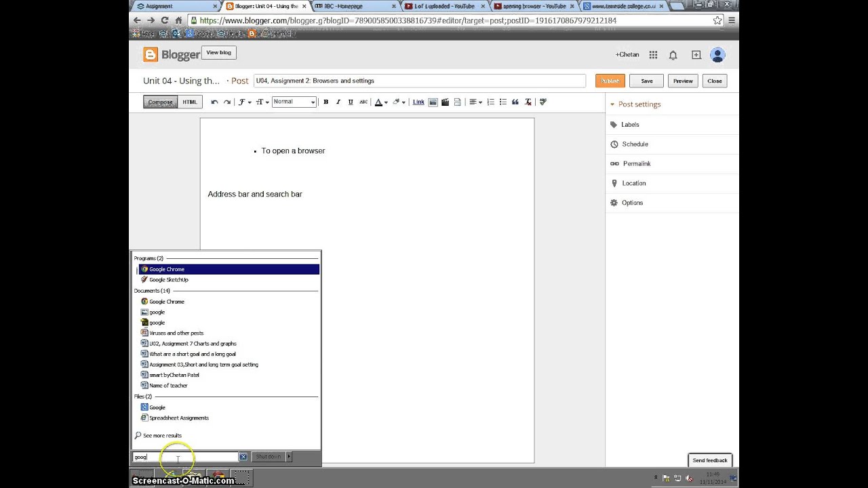Screen dimensions: 868x488
Task: Click the +Chetan link
Action: (627, 55)
